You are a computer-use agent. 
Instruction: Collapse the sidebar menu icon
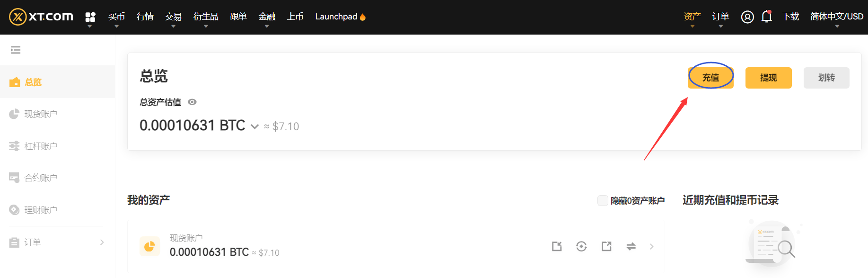(x=16, y=50)
